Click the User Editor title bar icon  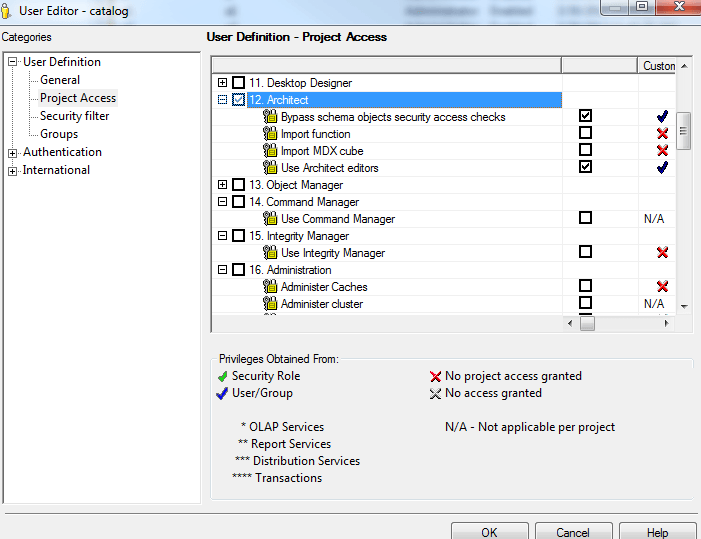pos(6,11)
